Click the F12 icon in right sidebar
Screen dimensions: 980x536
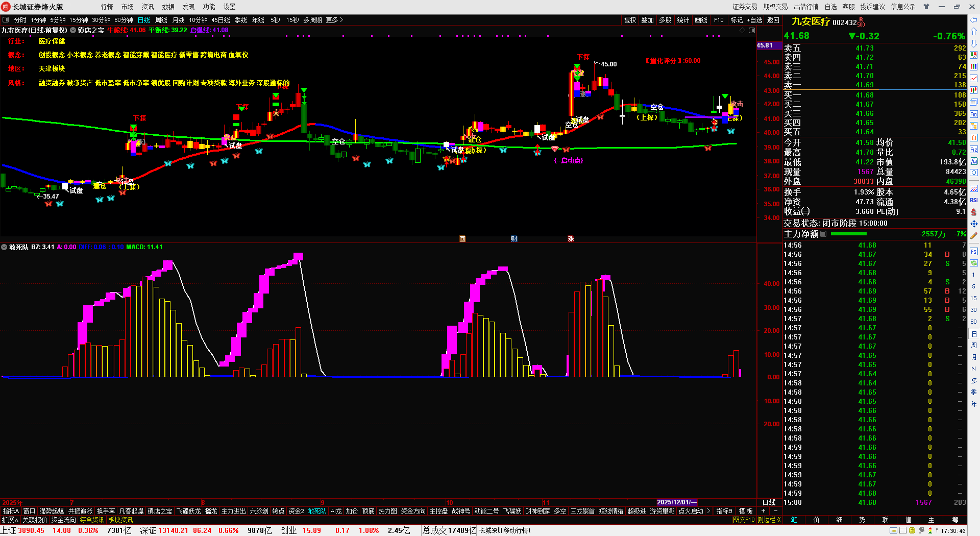coord(974,150)
